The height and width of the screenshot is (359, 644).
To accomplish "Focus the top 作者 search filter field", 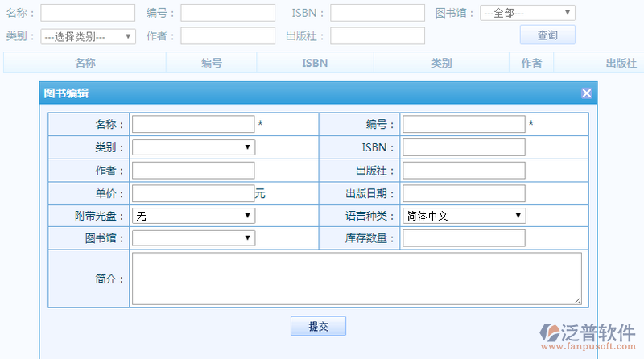I will (x=228, y=35).
